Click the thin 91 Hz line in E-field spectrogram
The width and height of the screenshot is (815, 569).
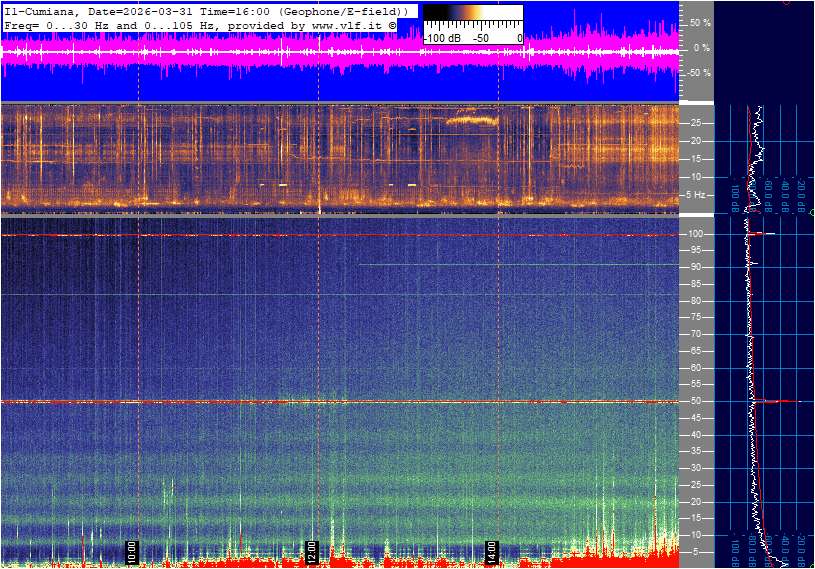coord(518,265)
